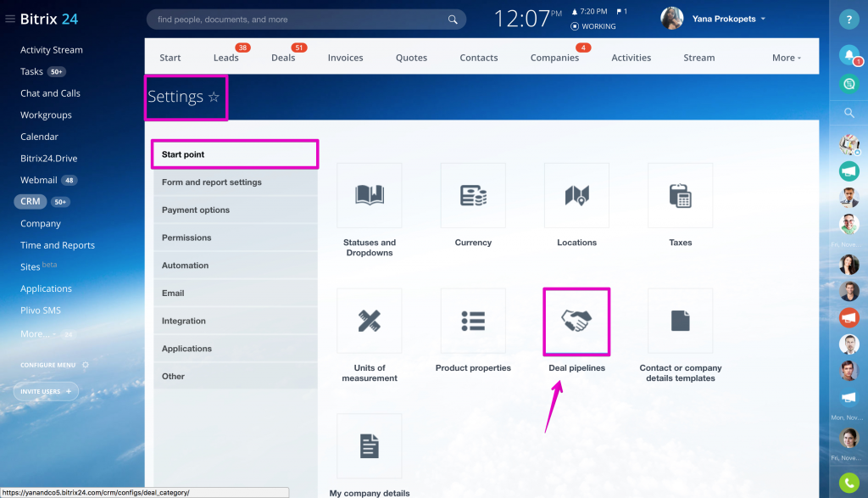Screen dimensions: 868x498
Task: Select Integration settings section
Action: [236, 320]
